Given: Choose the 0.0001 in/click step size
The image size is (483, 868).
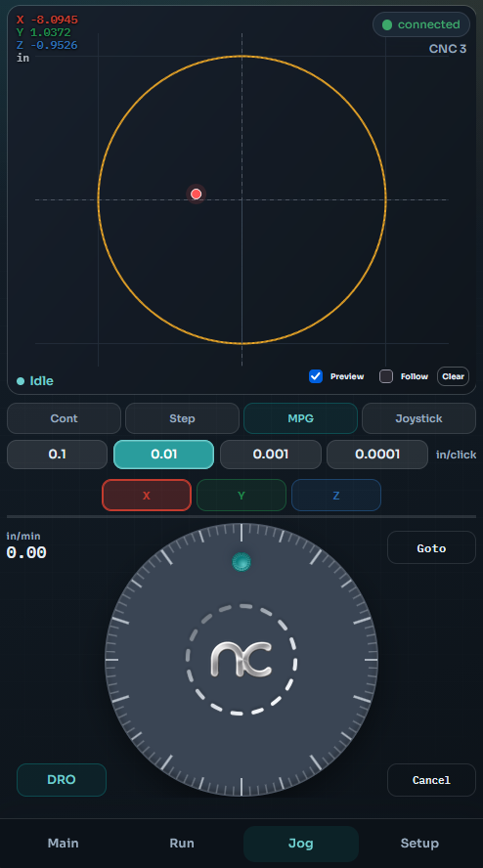Looking at the screenshot, I should (x=377, y=455).
